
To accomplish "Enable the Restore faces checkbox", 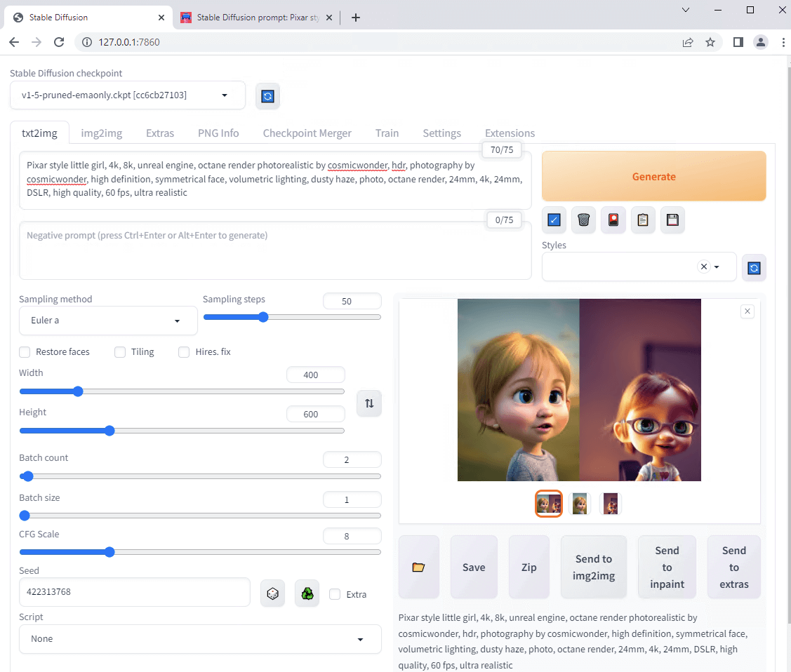I will point(25,352).
